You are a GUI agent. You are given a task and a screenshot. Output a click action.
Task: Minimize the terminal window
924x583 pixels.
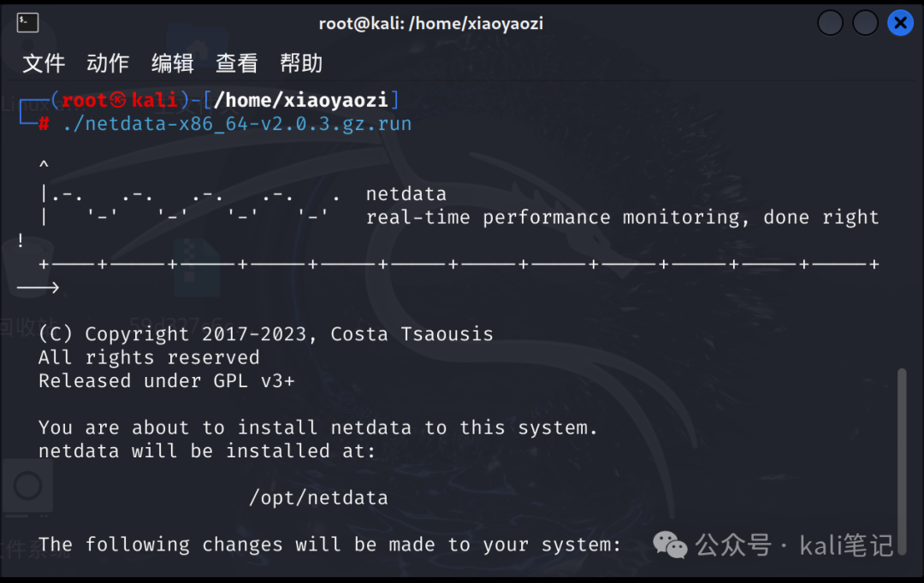tap(829, 22)
